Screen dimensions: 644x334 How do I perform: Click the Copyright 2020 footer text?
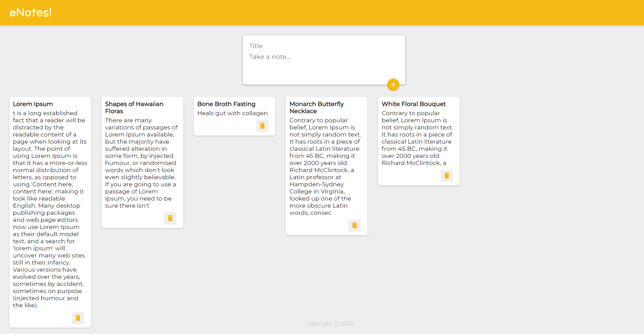click(329, 323)
